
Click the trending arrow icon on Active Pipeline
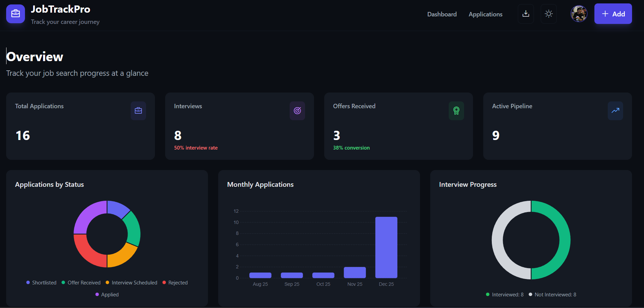pos(615,111)
